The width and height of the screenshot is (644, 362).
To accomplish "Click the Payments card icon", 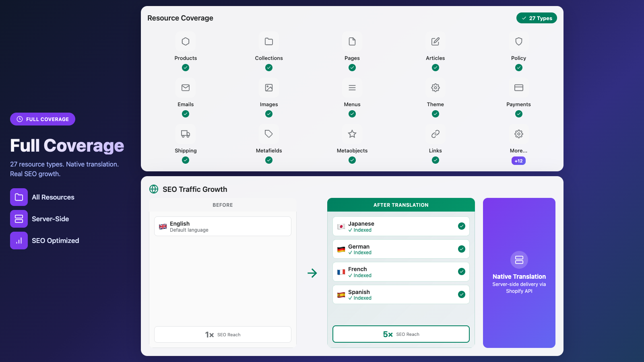I will pos(519,88).
